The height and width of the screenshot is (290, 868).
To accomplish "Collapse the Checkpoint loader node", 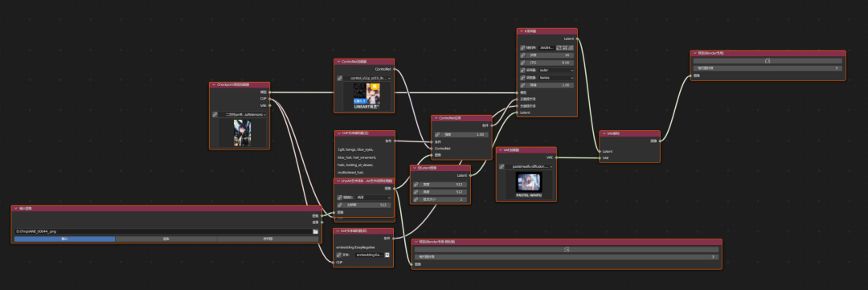I will pyautogui.click(x=215, y=84).
